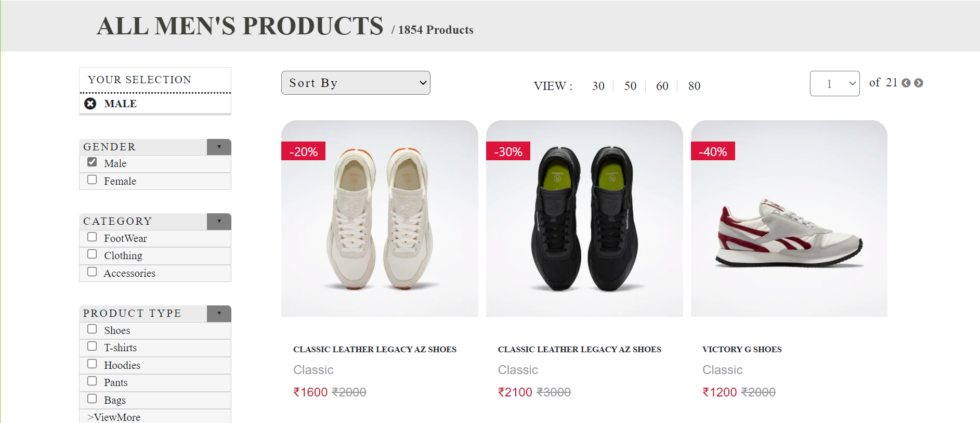The image size is (980, 423).
Task: Check the Clothing checkbox
Action: click(92, 254)
